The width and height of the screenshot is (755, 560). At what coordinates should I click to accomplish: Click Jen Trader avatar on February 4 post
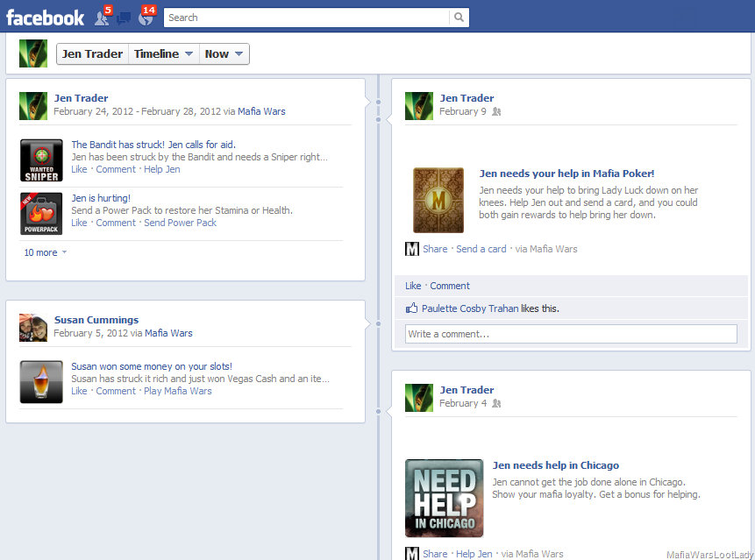[x=419, y=398]
